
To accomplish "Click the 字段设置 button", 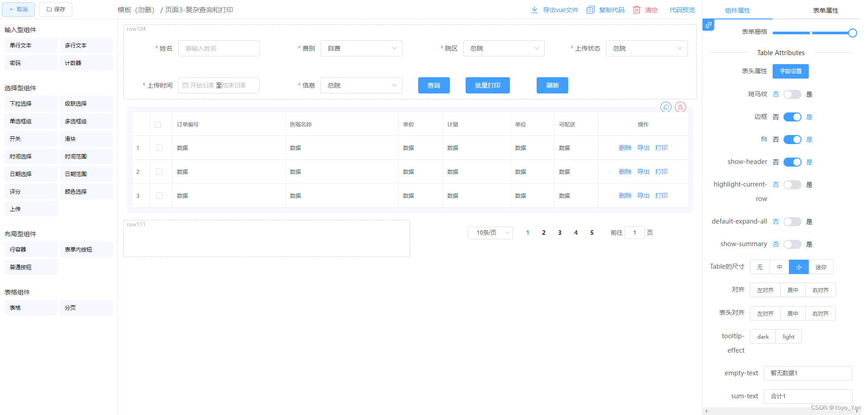I will (790, 71).
